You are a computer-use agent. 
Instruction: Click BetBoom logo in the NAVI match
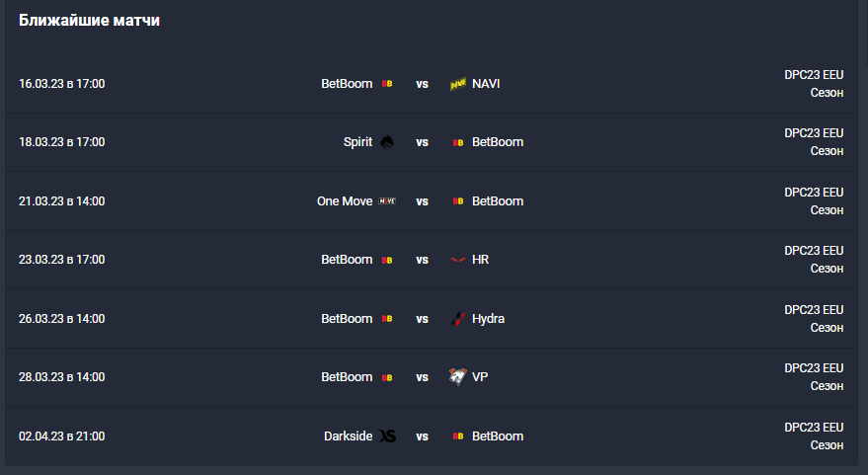click(x=387, y=84)
